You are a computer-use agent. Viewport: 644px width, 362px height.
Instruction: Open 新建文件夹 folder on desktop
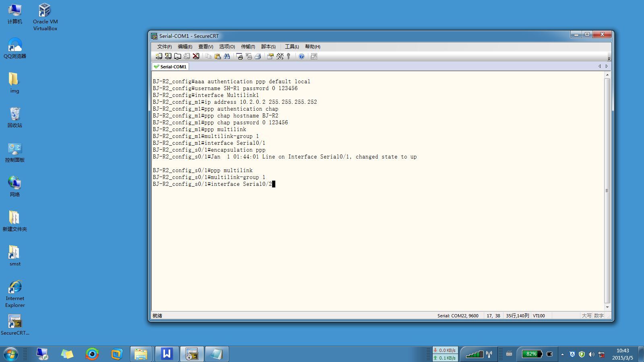(15, 221)
